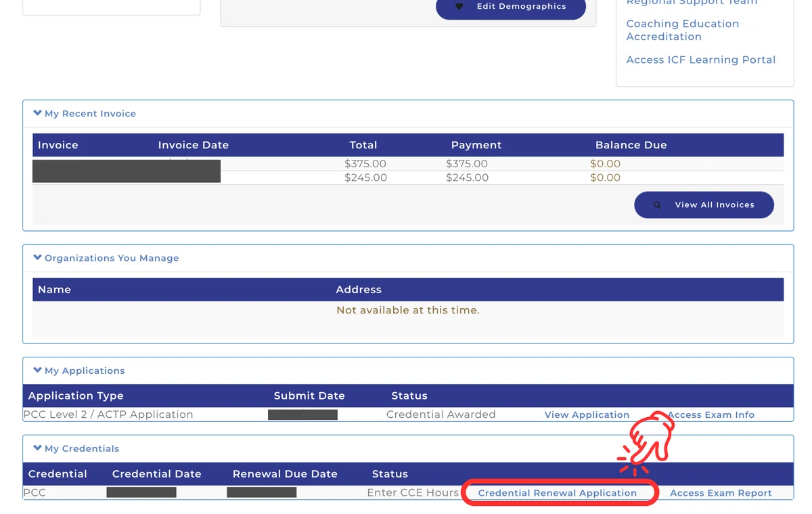
Task: Click the heart icon on Edit Demographics
Action: 459,7
